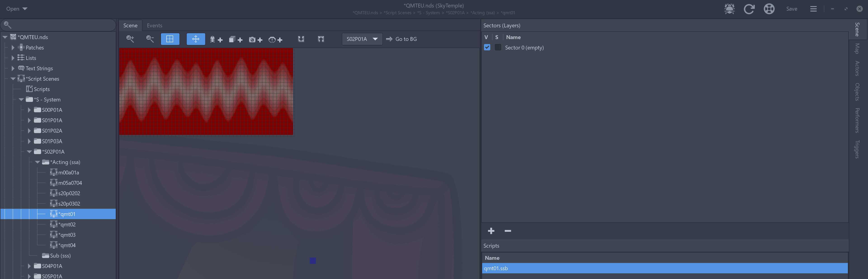This screenshot has width=868, height=279.
Task: Expand the Patches tree node
Action: pos(13,47)
